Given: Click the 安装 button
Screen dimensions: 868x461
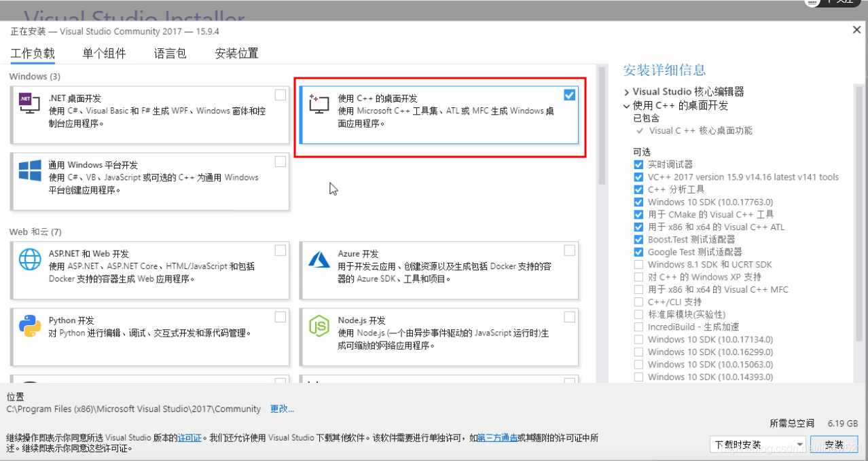Looking at the screenshot, I should click(834, 445).
